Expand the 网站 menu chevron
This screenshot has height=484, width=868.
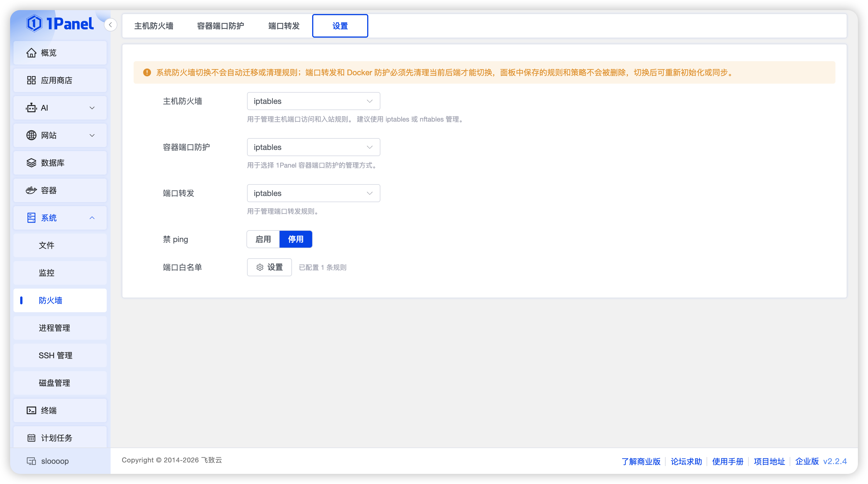(x=92, y=135)
